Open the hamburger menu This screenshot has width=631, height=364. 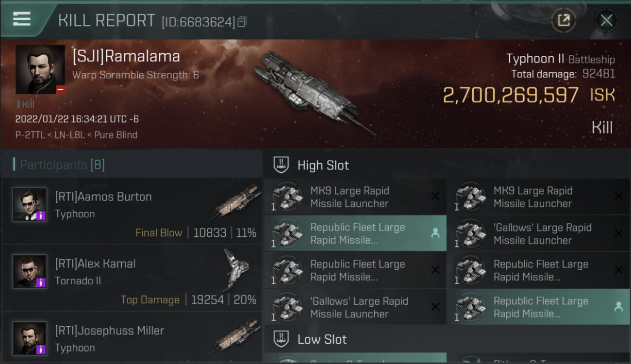tap(22, 19)
